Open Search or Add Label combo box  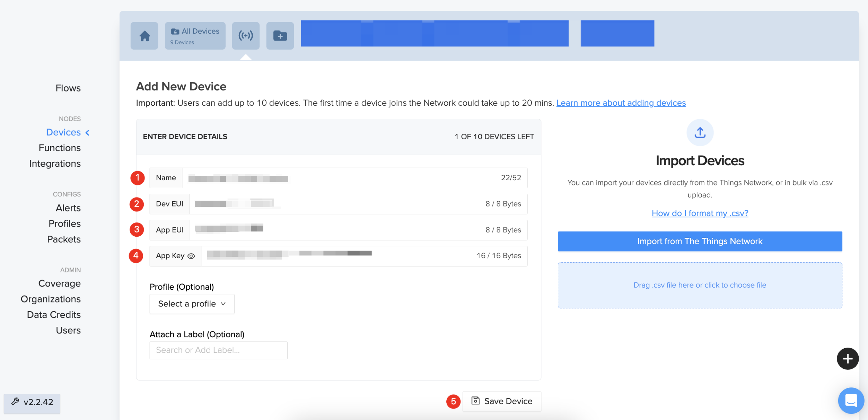click(218, 350)
